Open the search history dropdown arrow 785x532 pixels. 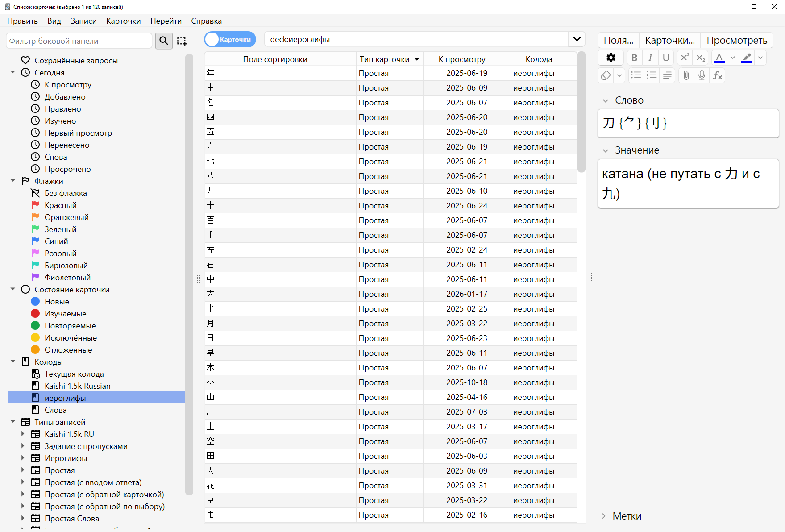pyautogui.click(x=577, y=39)
